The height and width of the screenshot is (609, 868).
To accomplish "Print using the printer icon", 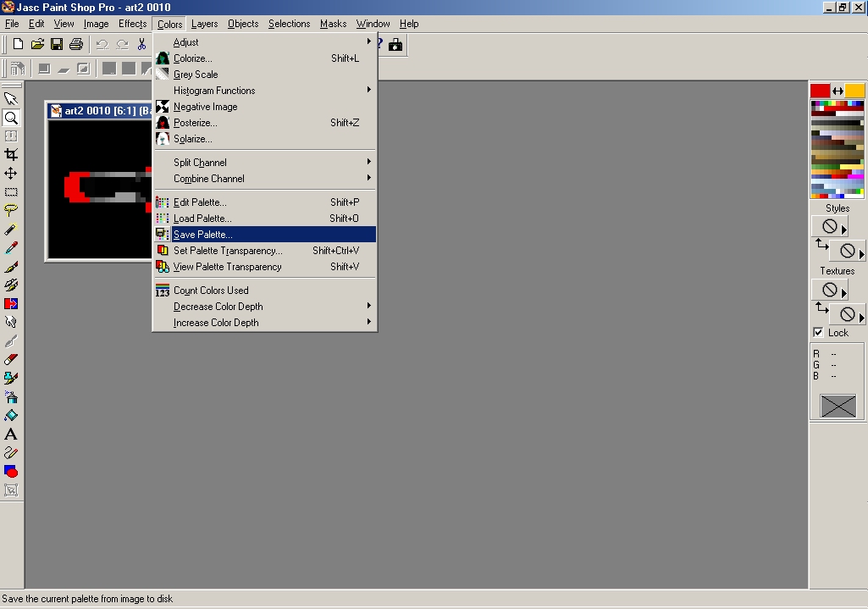I will click(x=76, y=44).
